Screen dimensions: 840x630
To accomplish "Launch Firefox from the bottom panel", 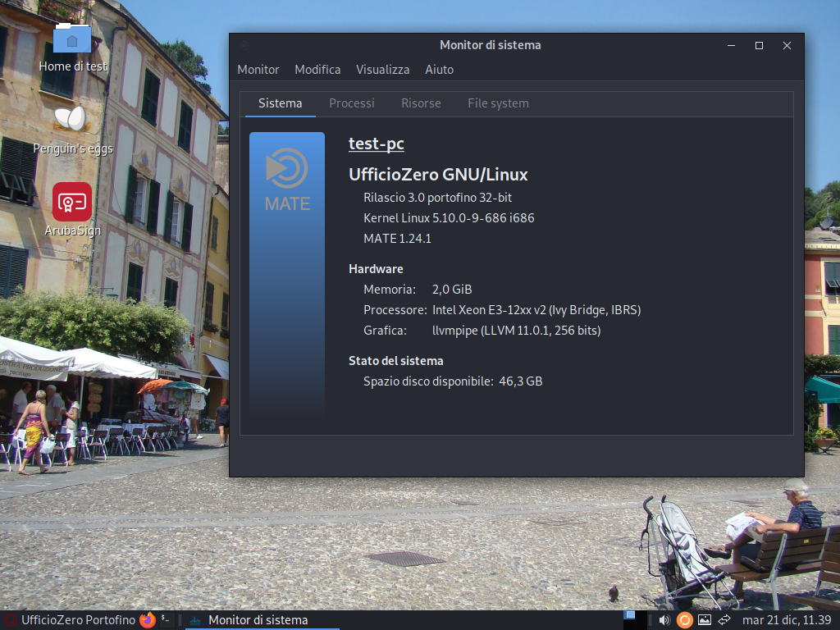I will point(148,620).
